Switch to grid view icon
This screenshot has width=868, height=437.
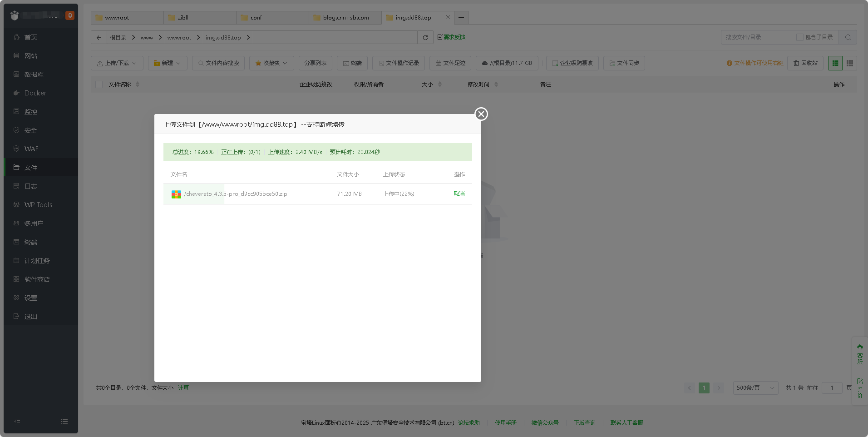pos(850,63)
